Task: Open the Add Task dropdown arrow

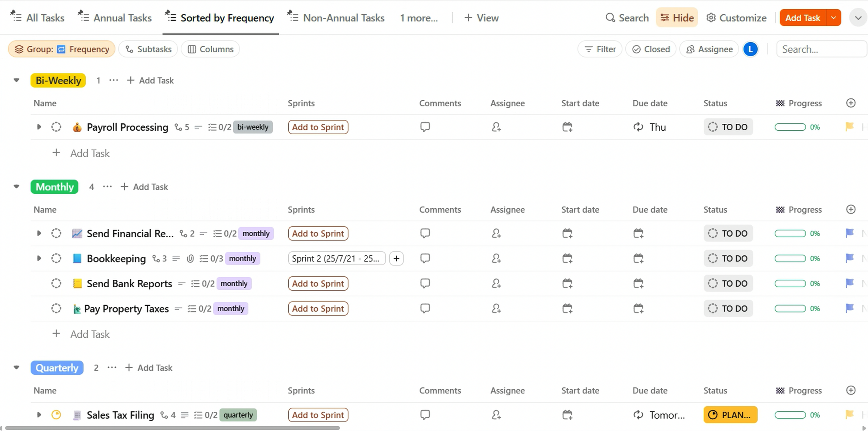Action: pyautogui.click(x=833, y=18)
